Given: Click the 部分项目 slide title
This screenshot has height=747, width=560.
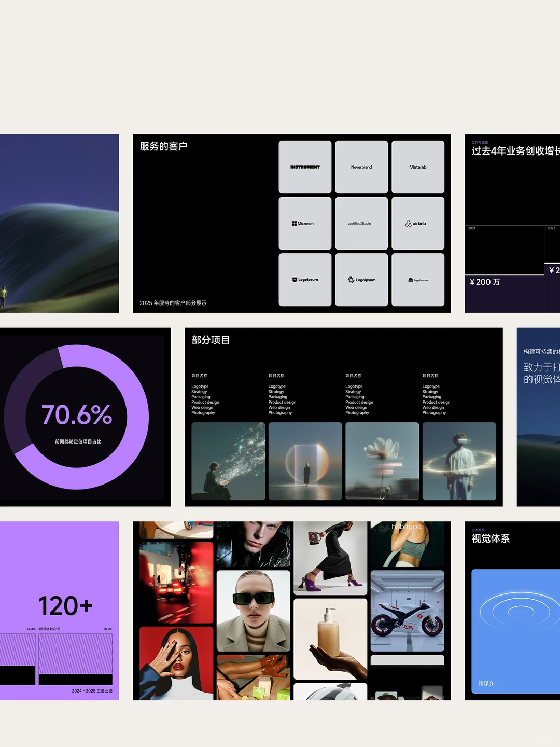Looking at the screenshot, I should coord(211,340).
